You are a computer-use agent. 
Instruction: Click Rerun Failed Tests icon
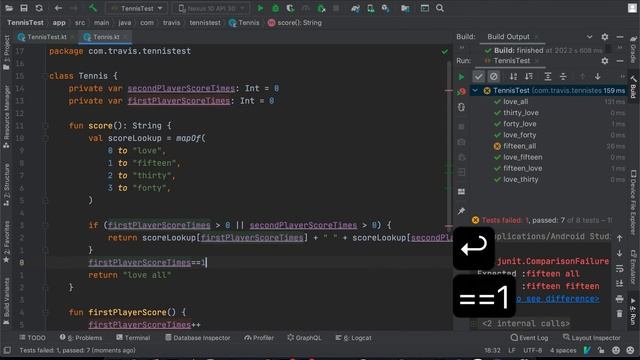coord(461,92)
